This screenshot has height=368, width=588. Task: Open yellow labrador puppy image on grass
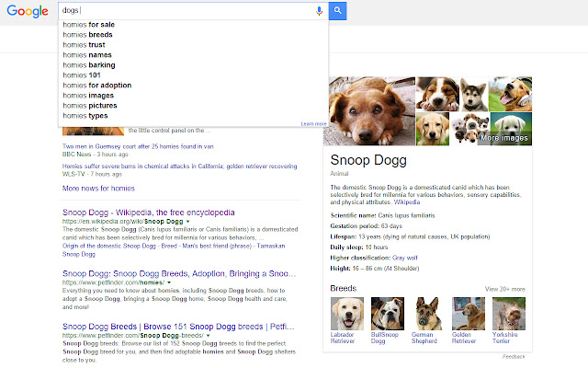pos(433,129)
